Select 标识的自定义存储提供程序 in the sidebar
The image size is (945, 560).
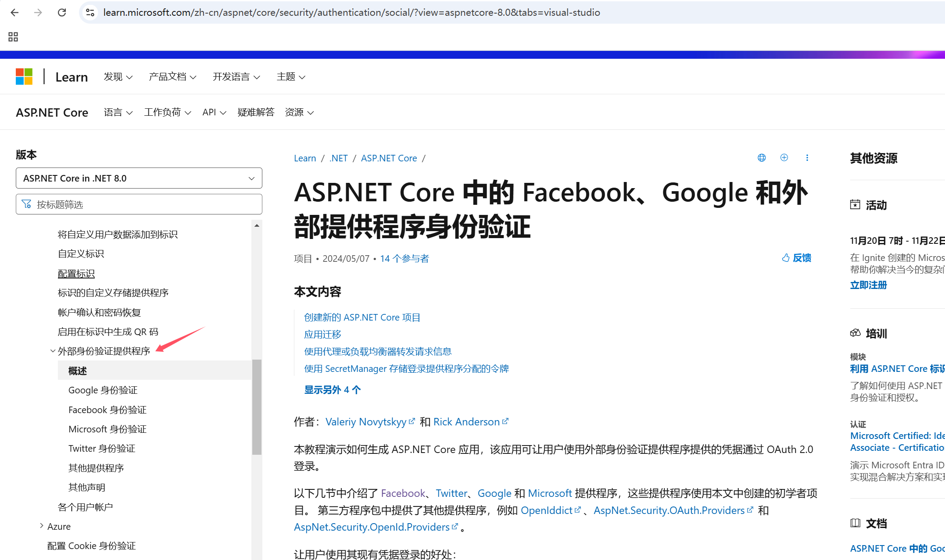113,293
